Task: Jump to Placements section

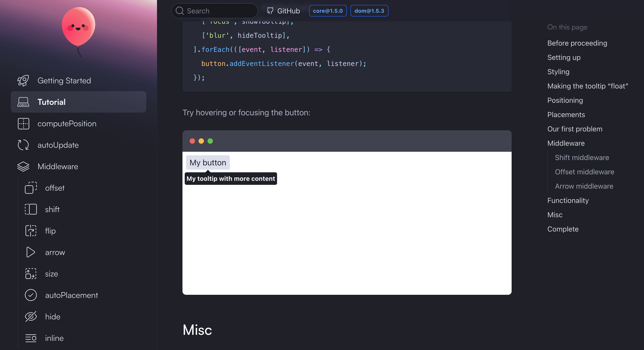Action: (x=566, y=115)
